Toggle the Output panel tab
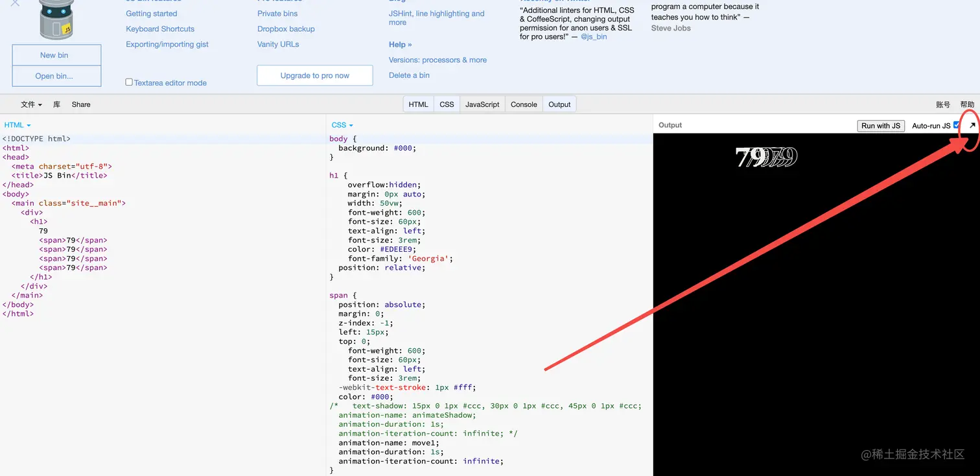This screenshot has width=980, height=476. (x=559, y=104)
